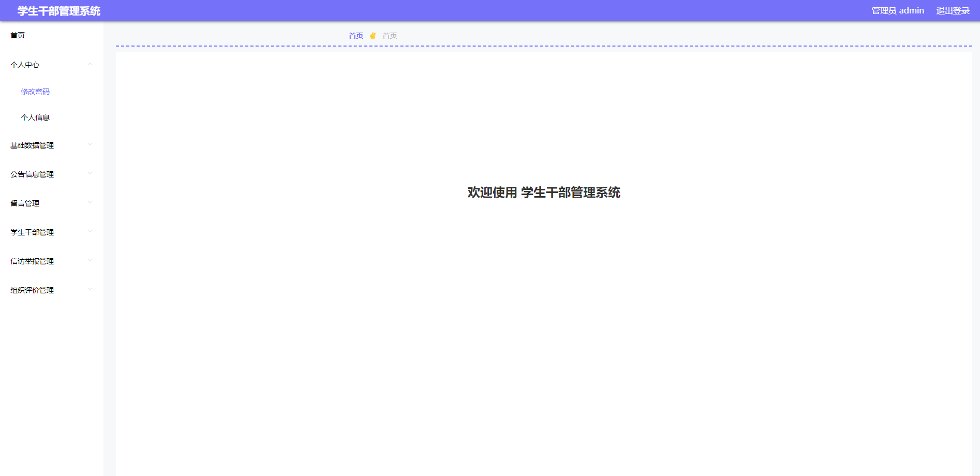980x476 pixels.
Task: Select 修改密码 submenu item
Action: tap(35, 92)
